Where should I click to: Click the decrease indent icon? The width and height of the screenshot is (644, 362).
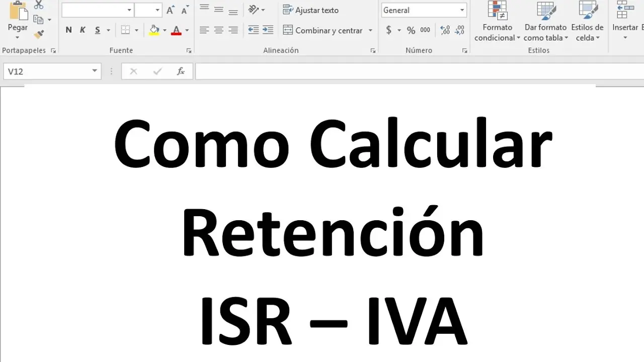pyautogui.click(x=254, y=30)
